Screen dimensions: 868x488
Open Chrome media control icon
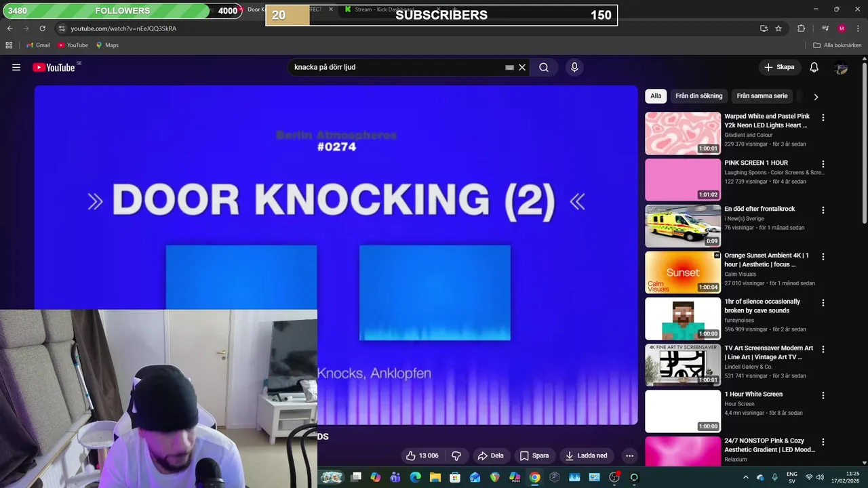(825, 28)
